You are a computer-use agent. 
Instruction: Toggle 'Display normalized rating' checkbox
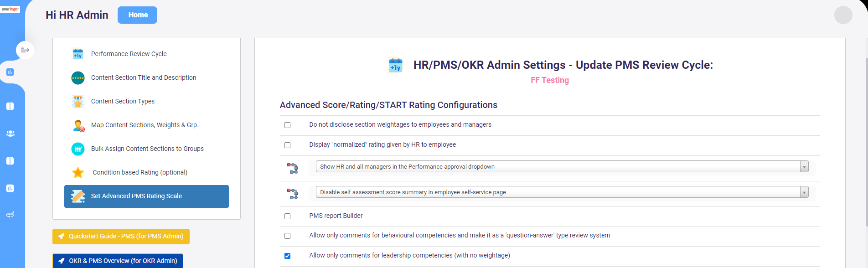coord(287,145)
